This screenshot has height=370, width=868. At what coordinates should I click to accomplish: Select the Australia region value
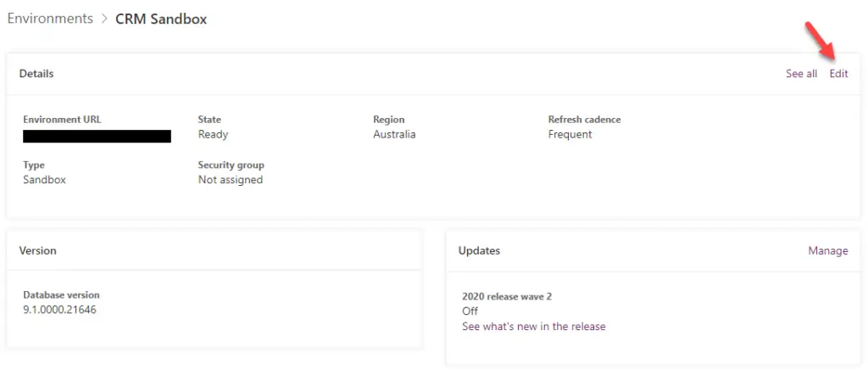point(394,135)
